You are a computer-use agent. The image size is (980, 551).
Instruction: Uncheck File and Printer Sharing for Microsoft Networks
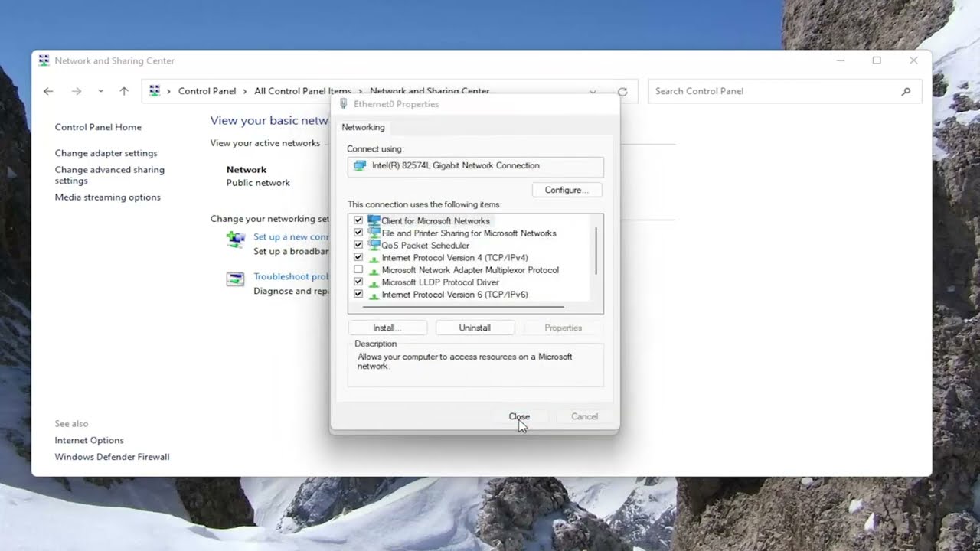[358, 233]
